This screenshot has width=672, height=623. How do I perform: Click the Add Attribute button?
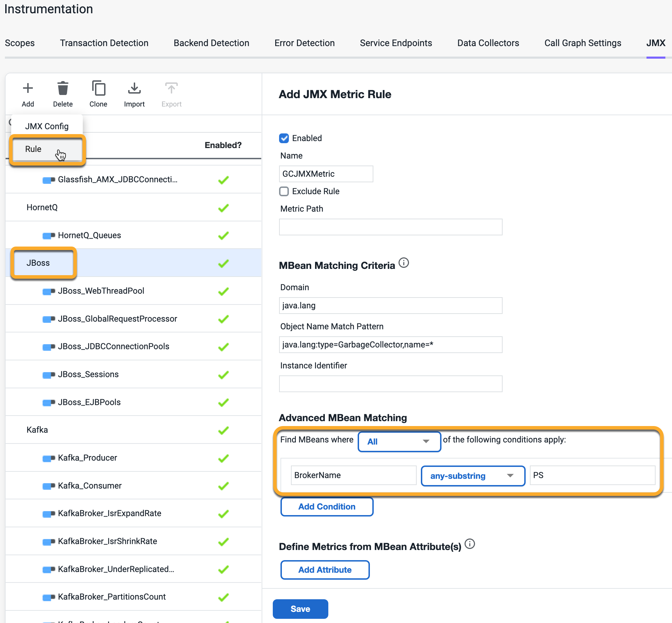pyautogui.click(x=325, y=570)
